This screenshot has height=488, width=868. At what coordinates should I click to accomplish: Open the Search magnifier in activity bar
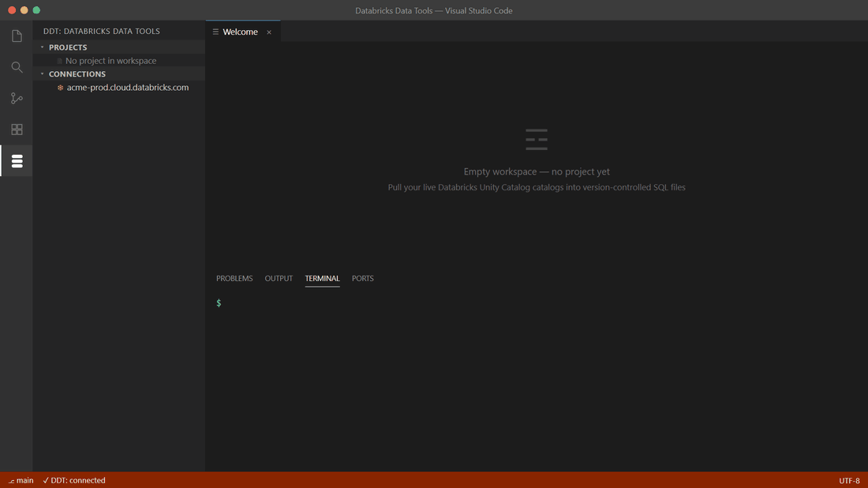(x=17, y=67)
